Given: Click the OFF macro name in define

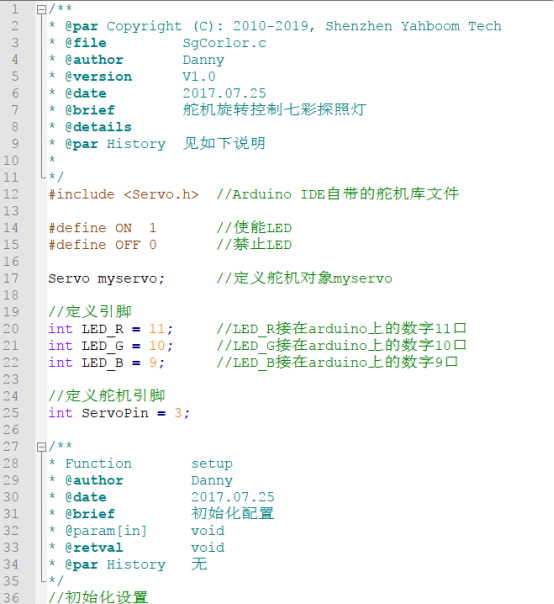Looking at the screenshot, I should (x=128, y=245).
